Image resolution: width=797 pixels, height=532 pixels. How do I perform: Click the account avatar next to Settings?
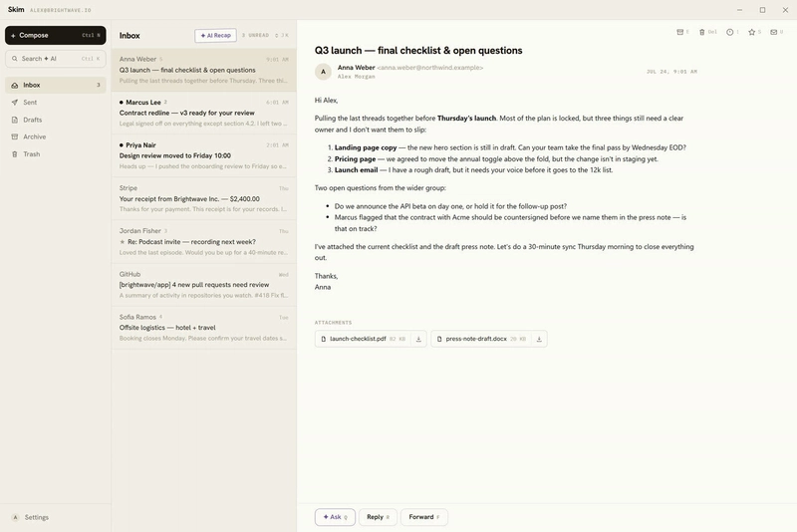coord(15,517)
